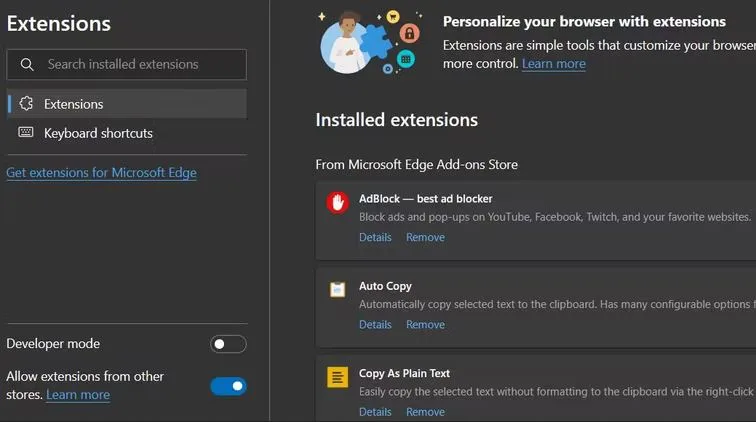Viewport: 756px width, 422px height.
Task: Click the 'Developer mode' label
Action: pos(53,343)
